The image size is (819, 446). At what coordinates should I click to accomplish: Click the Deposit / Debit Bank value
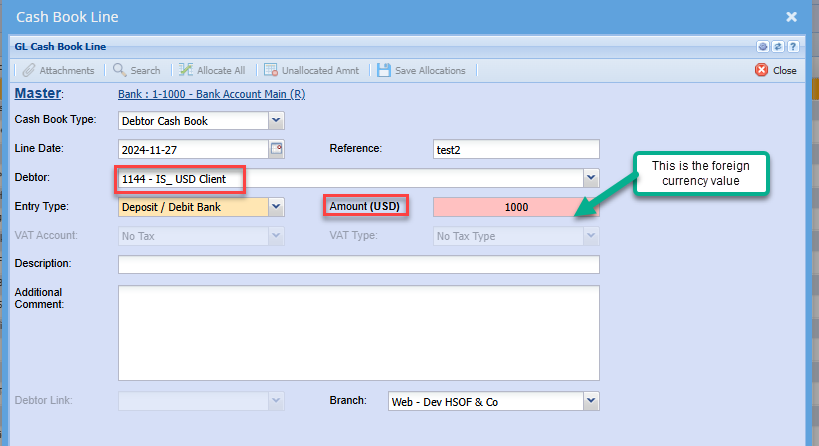click(x=193, y=207)
